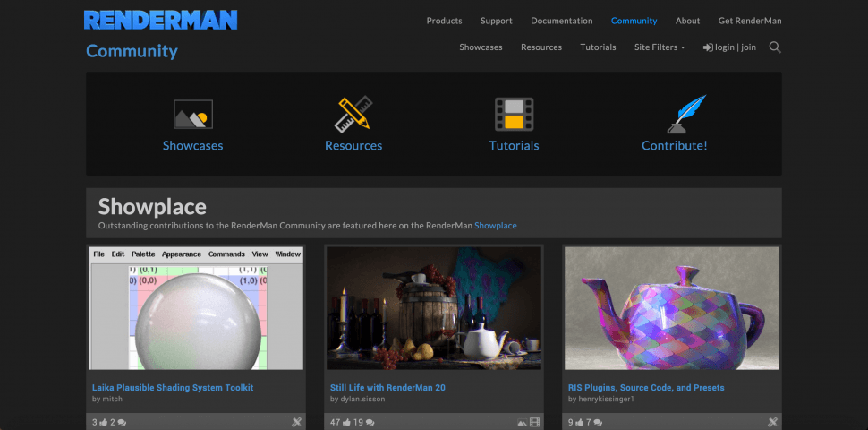The image size is (868, 430).
Task: Click the Contribute! label link
Action: [674, 146]
